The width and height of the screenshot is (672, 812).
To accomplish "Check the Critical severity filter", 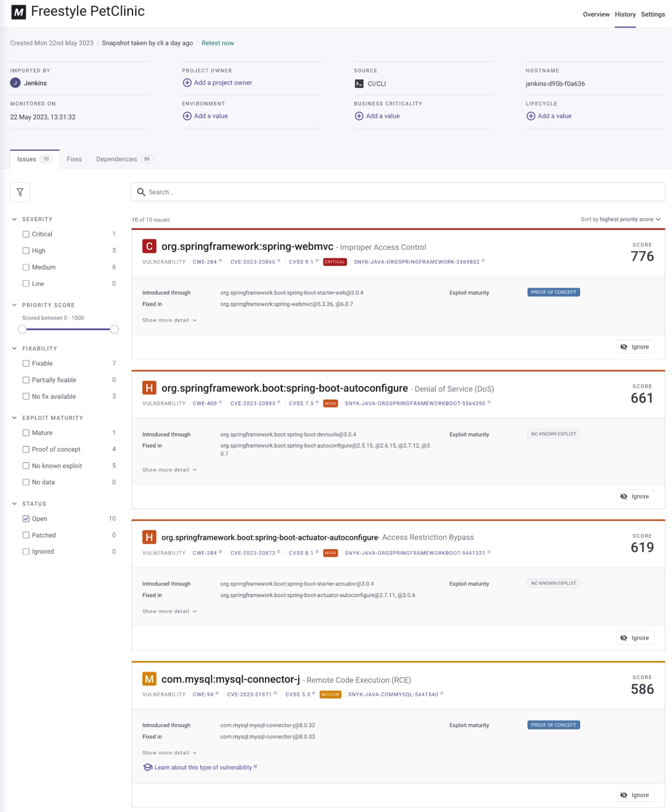I will pyautogui.click(x=26, y=234).
